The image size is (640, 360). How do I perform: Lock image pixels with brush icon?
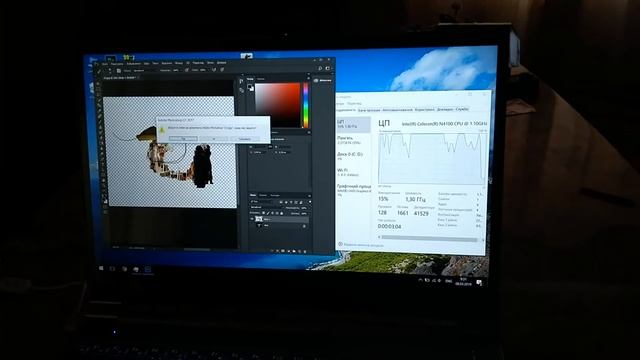pyautogui.click(x=268, y=213)
